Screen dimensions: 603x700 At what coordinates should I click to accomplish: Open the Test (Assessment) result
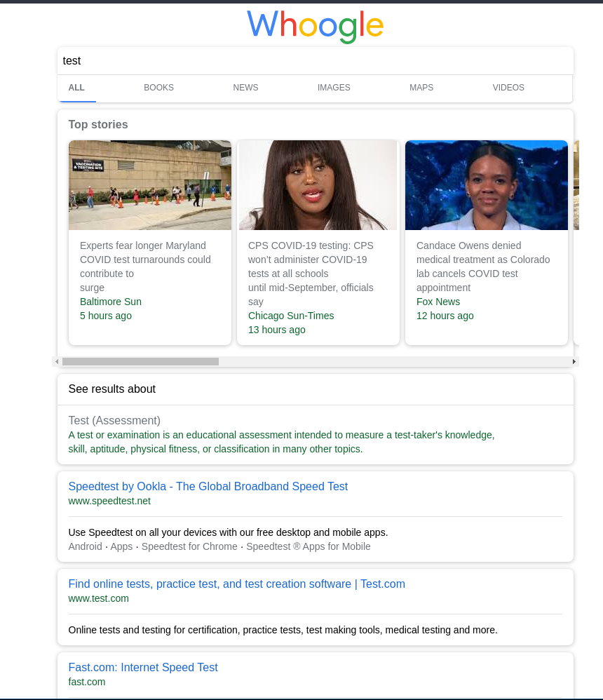click(x=114, y=421)
